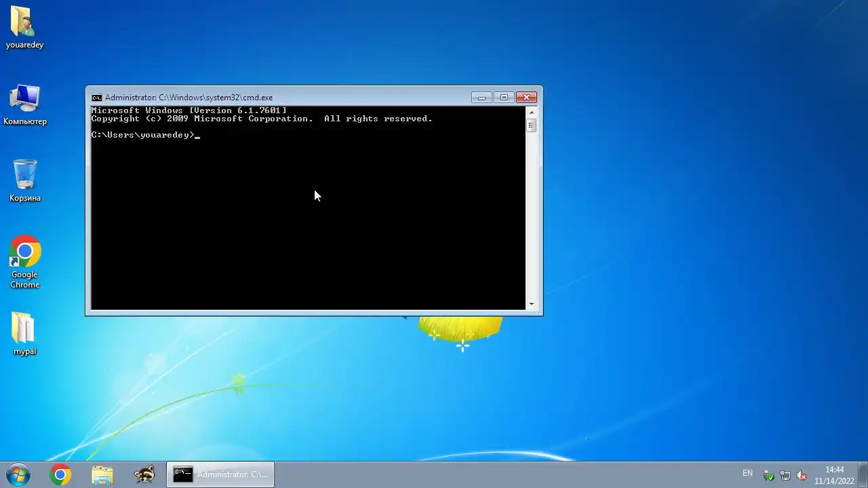Image resolution: width=868 pixels, height=488 pixels.
Task: Open the raccoon Mypal browser taskbar icon
Action: tap(144, 475)
